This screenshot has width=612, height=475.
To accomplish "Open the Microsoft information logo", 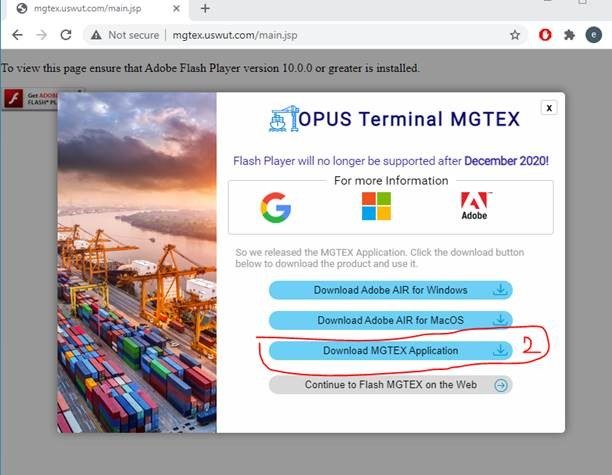I will [x=376, y=206].
